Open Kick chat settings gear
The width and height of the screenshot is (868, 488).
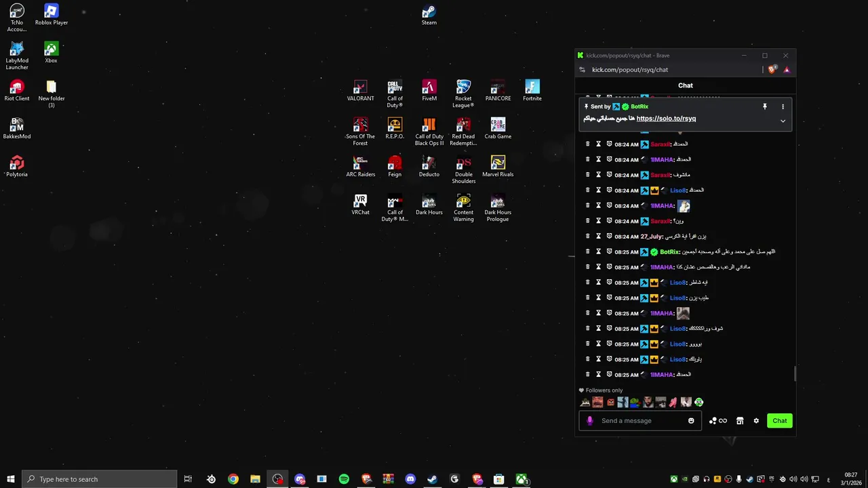pos(756,421)
